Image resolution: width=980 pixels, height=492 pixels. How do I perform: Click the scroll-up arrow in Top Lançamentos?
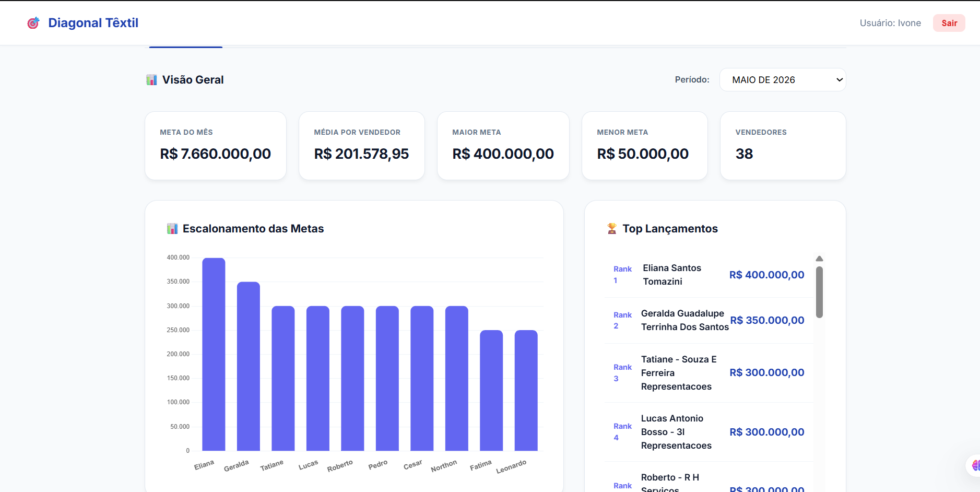pyautogui.click(x=819, y=259)
